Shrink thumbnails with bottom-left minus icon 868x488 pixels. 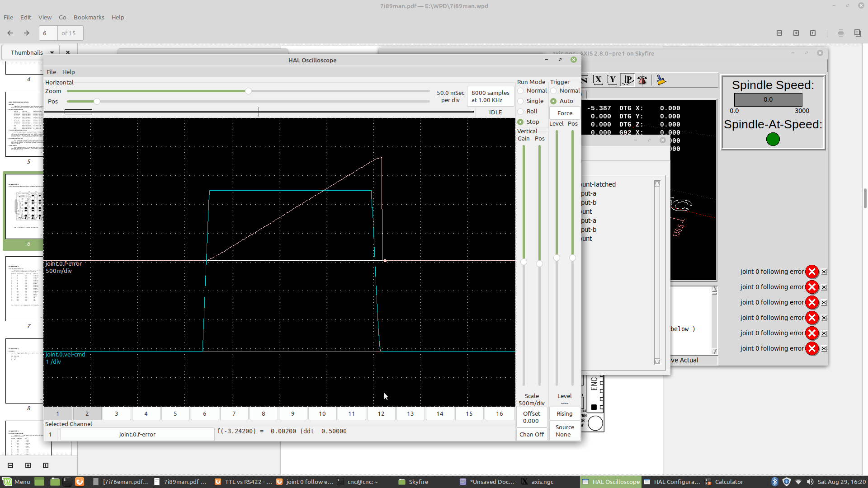pos(10,465)
